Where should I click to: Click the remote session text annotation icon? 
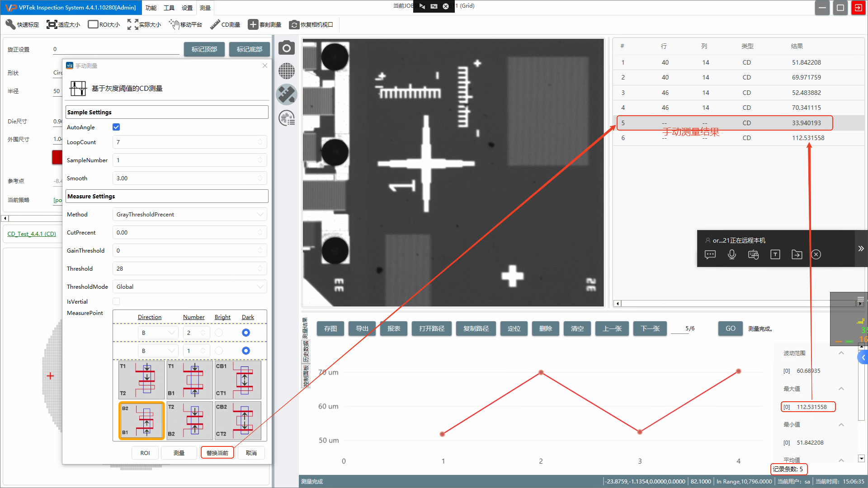[775, 255]
